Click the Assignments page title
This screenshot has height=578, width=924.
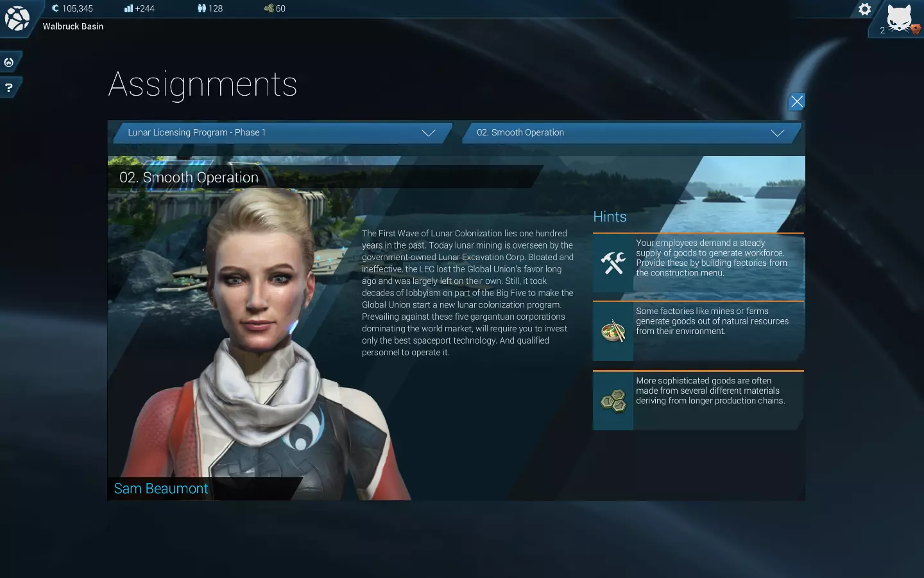(203, 84)
